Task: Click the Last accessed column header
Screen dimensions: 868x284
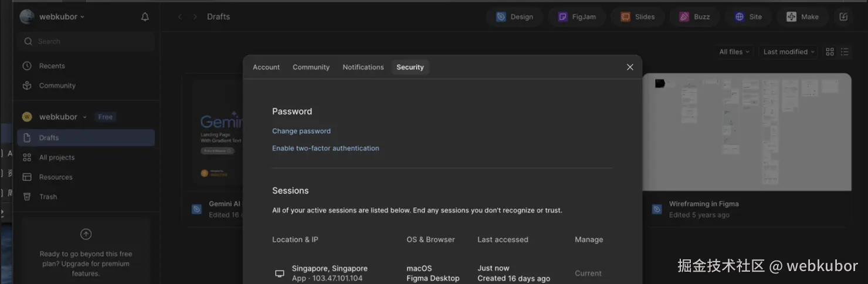Action: tap(503, 240)
